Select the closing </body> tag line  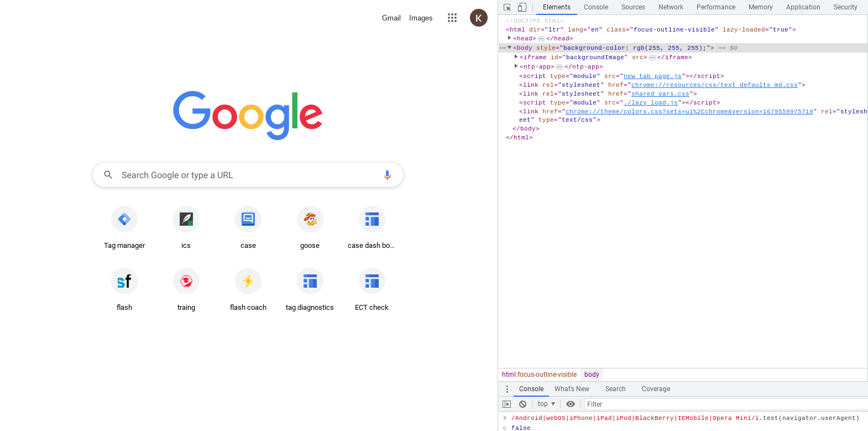(x=526, y=129)
